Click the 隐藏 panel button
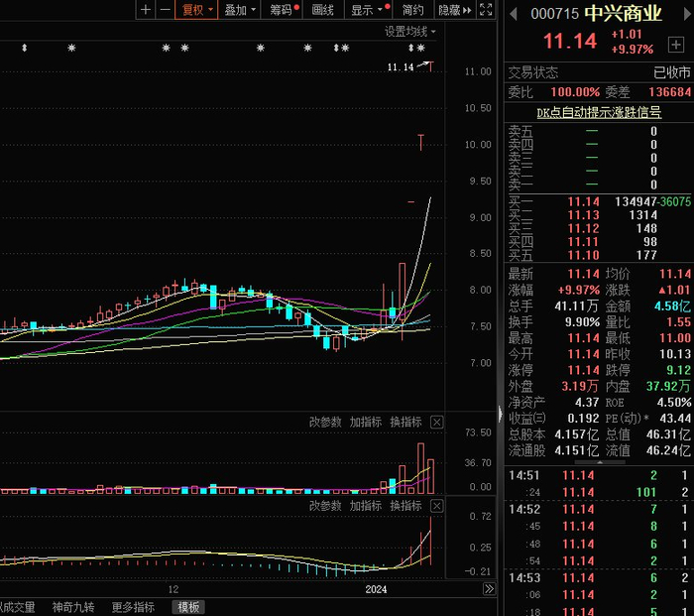This screenshot has width=694, height=616. coord(455,9)
